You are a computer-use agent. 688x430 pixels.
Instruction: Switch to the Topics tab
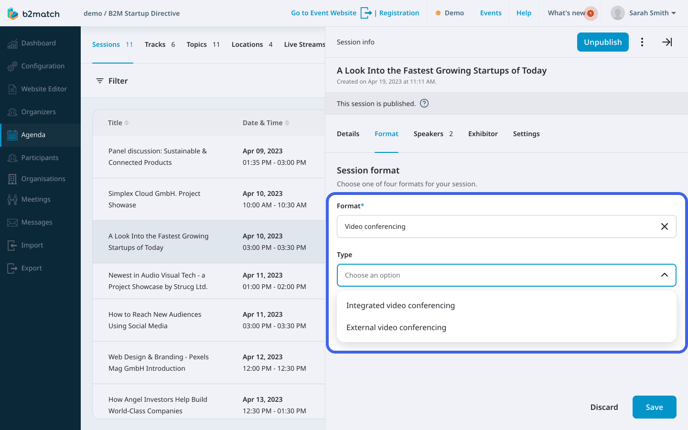click(x=203, y=44)
